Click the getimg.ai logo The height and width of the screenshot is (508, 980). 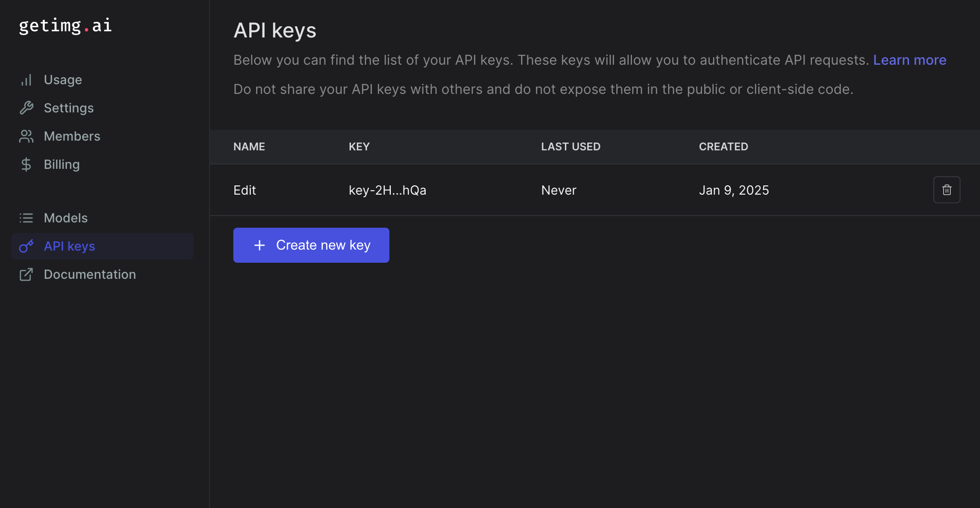tap(65, 25)
